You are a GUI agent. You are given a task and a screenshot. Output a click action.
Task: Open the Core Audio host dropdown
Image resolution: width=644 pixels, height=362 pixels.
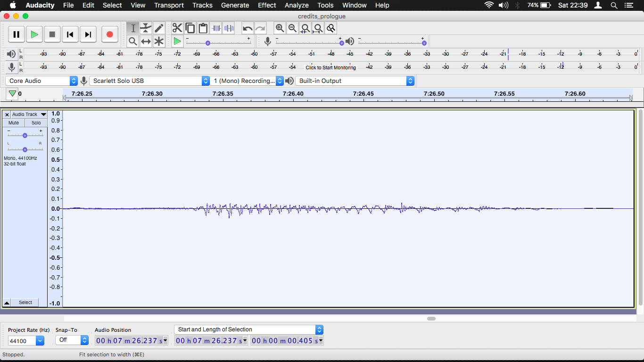(41, 81)
